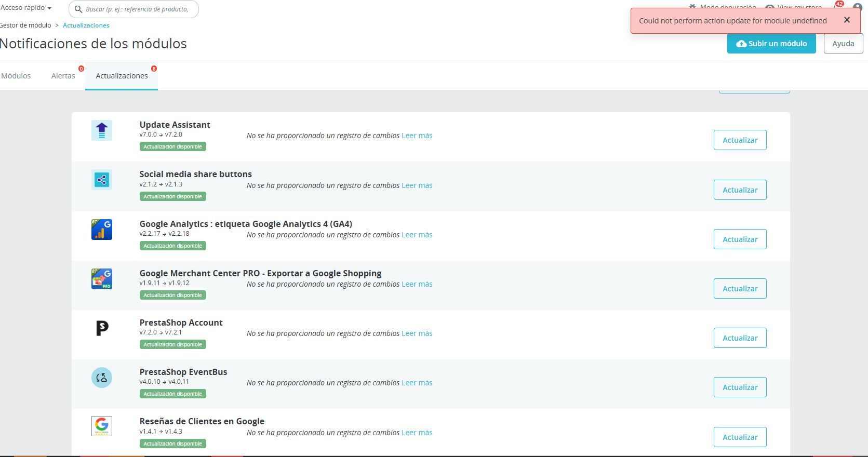Open the Actualizaciones breadcrumb link
868x457 pixels.
coord(86,25)
